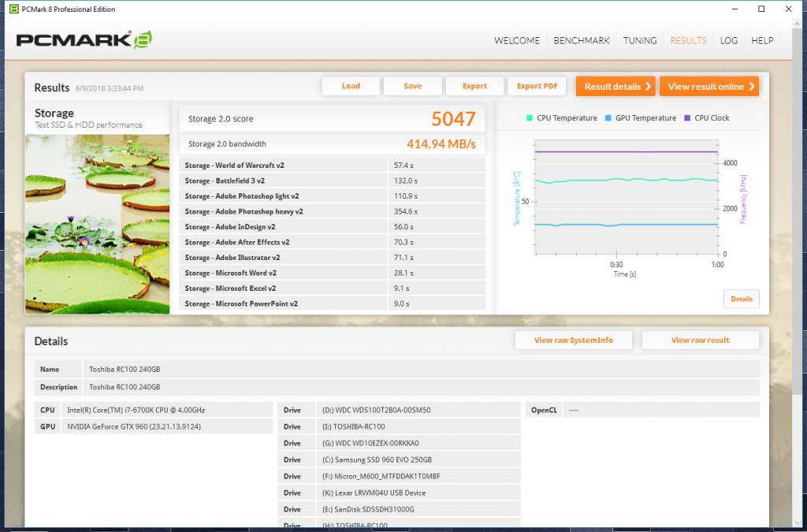Click the Export button
The height and width of the screenshot is (532, 807).
(474, 87)
